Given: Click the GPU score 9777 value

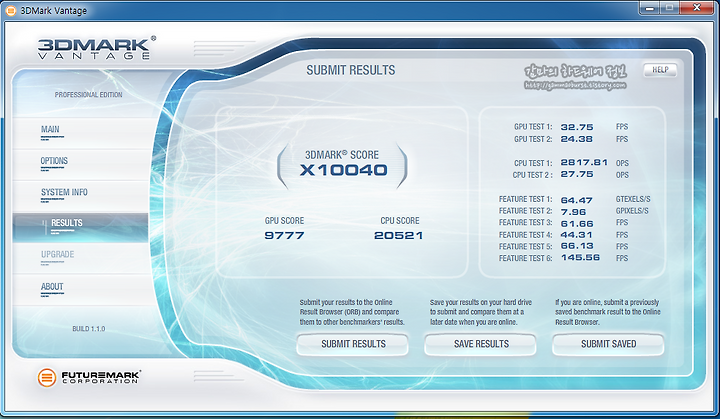Looking at the screenshot, I should click(x=284, y=236).
